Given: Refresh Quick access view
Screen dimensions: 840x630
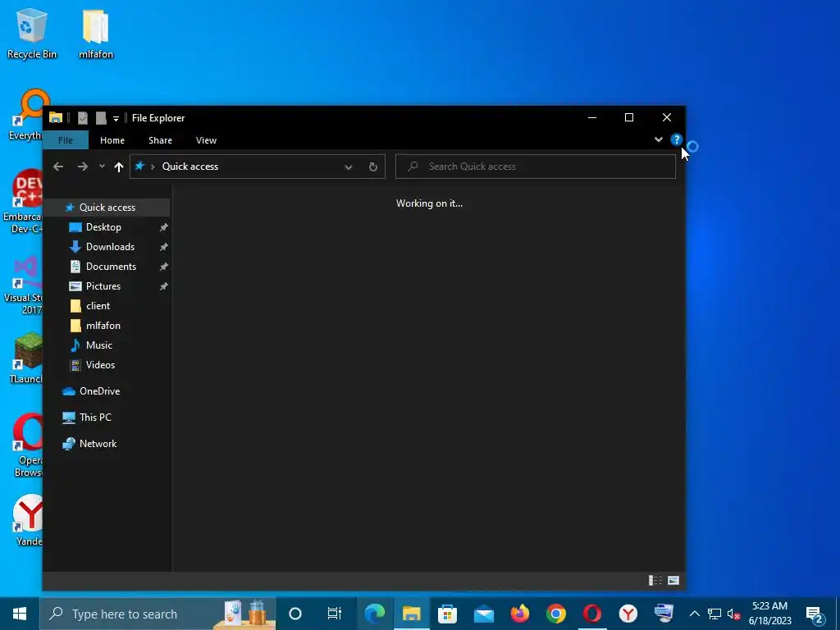Looking at the screenshot, I should pos(373,167).
